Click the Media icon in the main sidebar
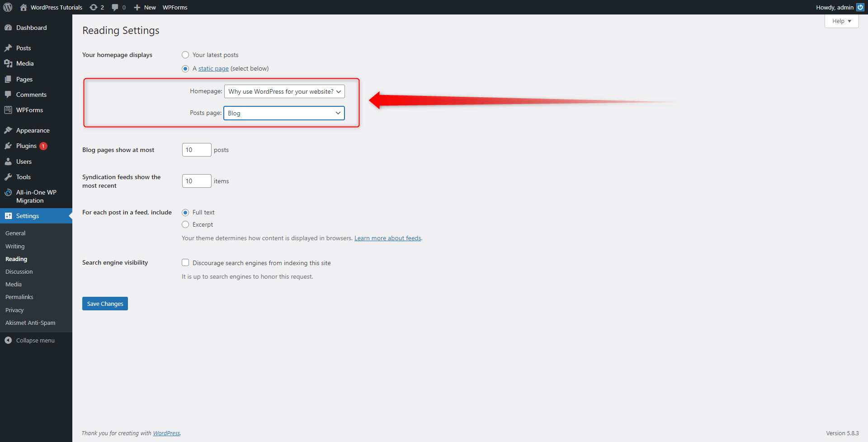The image size is (868, 442). click(8, 63)
